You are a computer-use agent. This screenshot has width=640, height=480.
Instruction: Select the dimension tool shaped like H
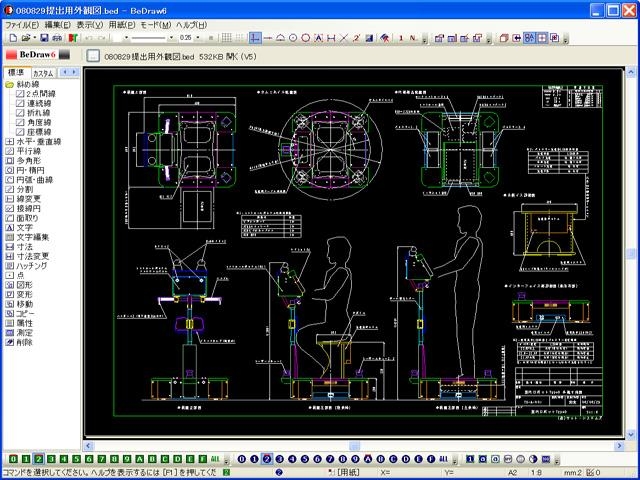pos(331,38)
